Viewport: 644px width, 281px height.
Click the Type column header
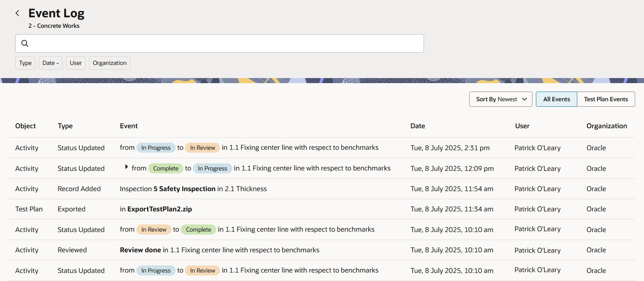65,126
